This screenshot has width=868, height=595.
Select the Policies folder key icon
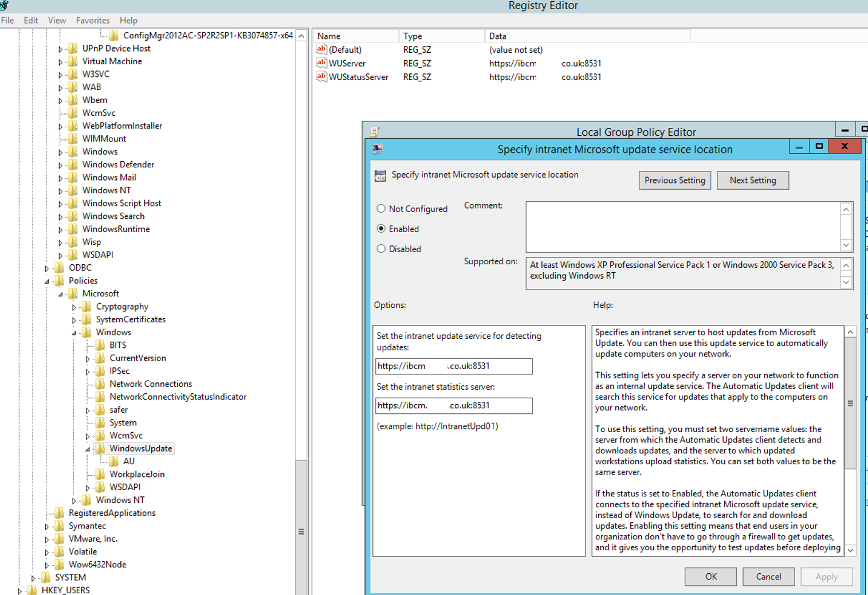pos(59,280)
